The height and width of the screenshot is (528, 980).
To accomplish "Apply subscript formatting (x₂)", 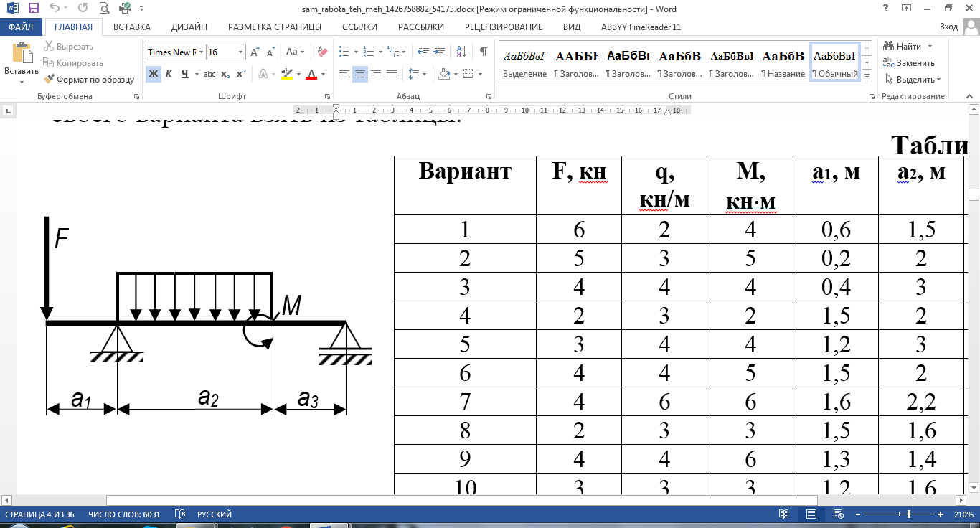I will click(x=225, y=74).
